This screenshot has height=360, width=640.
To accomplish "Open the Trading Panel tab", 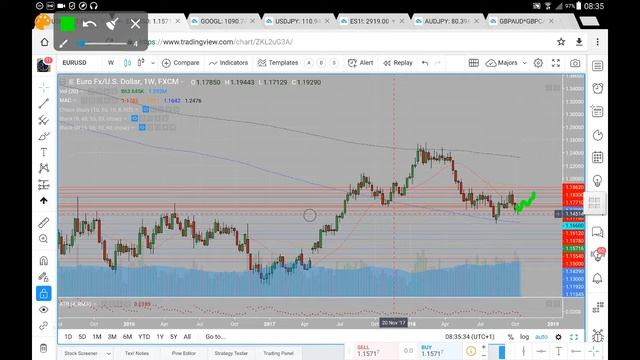I will [x=278, y=353].
